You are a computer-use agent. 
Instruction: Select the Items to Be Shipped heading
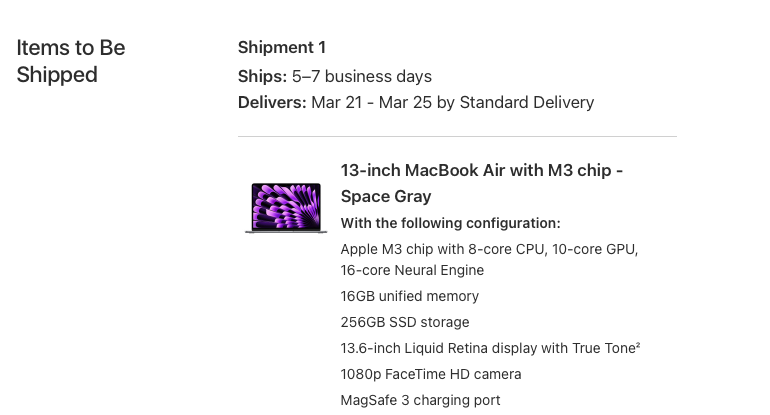(x=70, y=61)
